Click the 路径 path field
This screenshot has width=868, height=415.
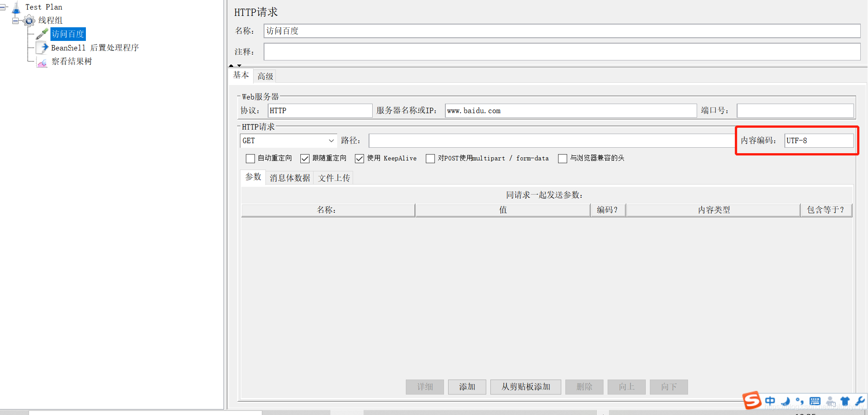click(x=553, y=140)
